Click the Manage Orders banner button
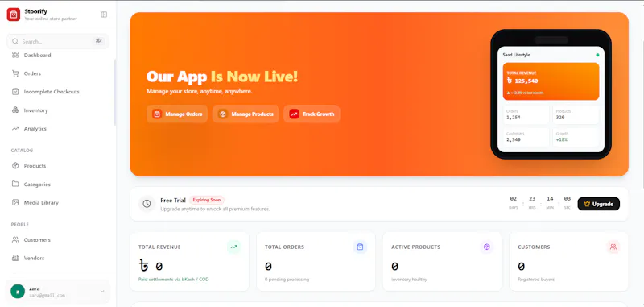The height and width of the screenshot is (307, 644). tap(177, 114)
